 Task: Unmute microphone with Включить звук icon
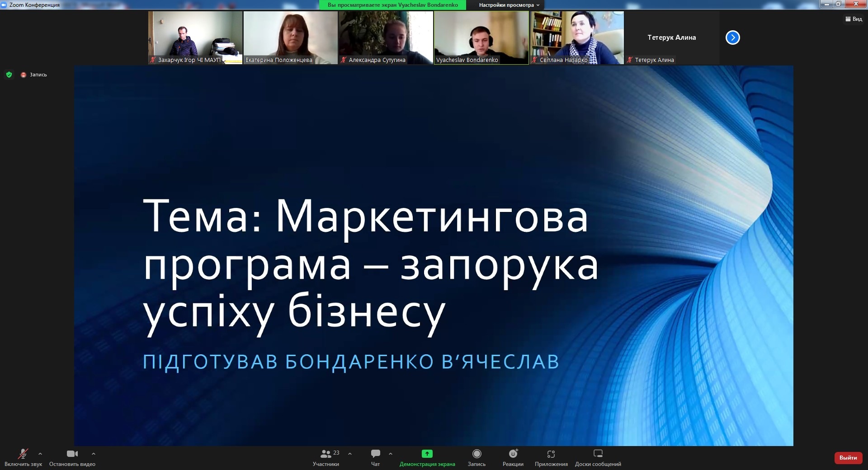(x=23, y=457)
